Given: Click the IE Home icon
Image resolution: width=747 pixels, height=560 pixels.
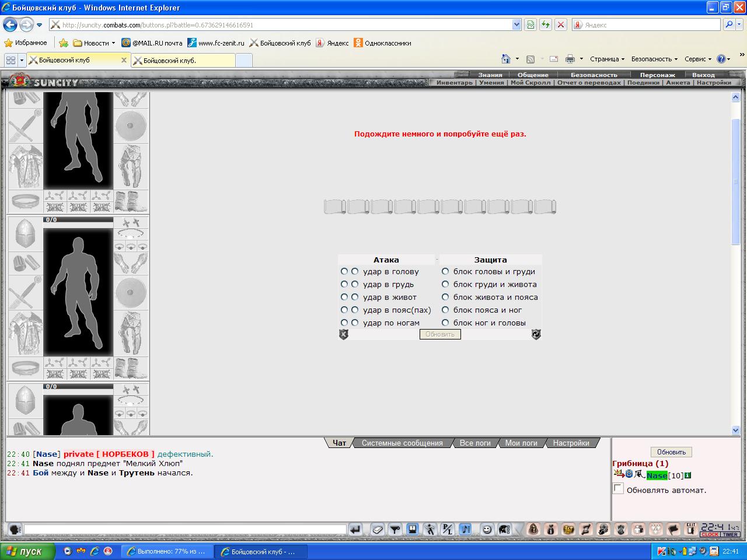Looking at the screenshot, I should tap(506, 59).
